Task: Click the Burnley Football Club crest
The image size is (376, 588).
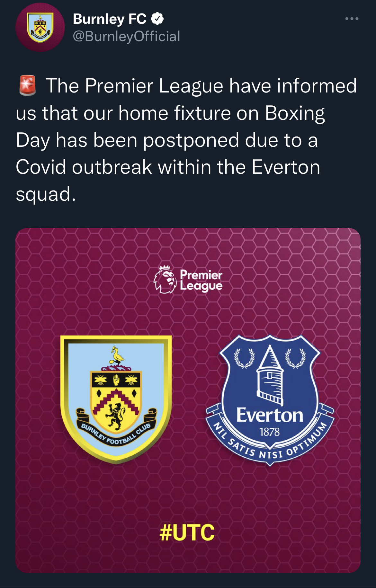Action: click(x=116, y=399)
